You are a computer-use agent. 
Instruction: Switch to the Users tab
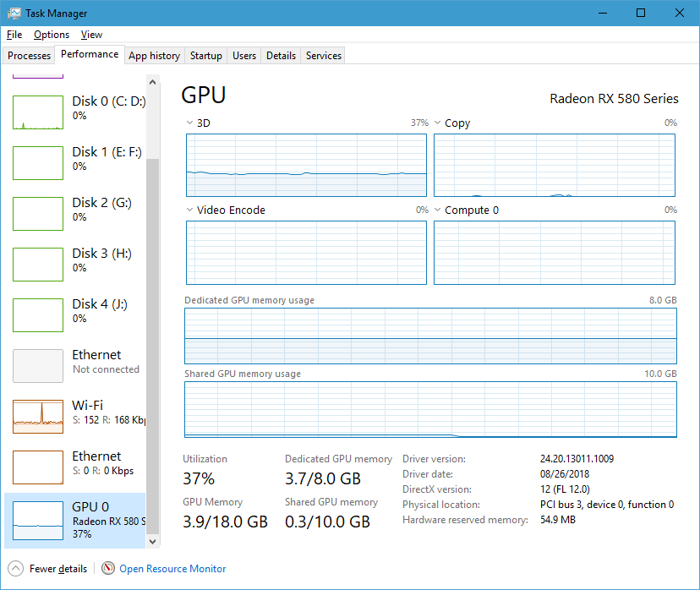(244, 56)
